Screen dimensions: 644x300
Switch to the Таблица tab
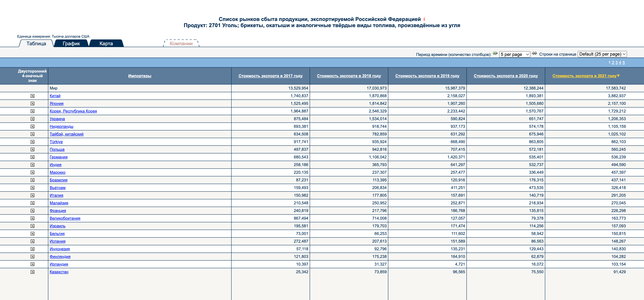(x=36, y=43)
